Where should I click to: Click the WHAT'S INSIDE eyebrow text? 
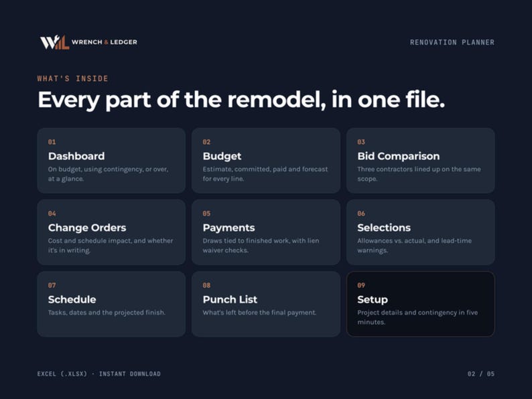tap(72, 78)
